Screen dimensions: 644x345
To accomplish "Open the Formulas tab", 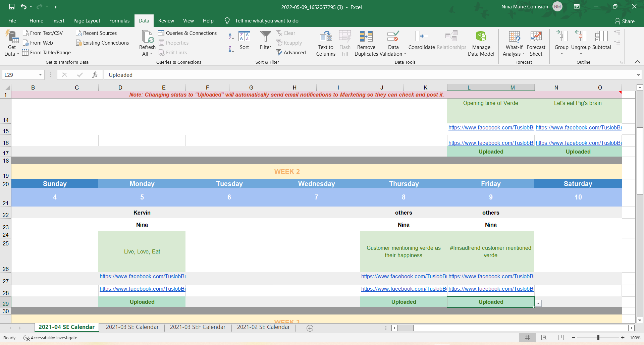I will tap(119, 21).
